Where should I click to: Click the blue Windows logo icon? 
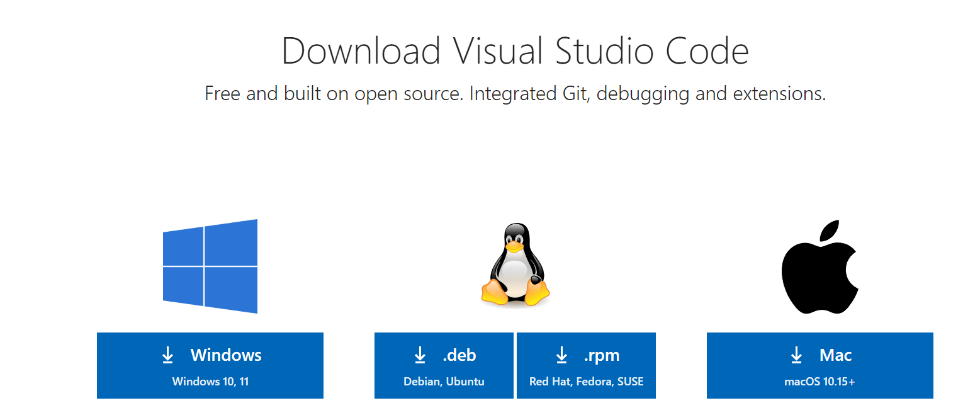pyautogui.click(x=210, y=266)
